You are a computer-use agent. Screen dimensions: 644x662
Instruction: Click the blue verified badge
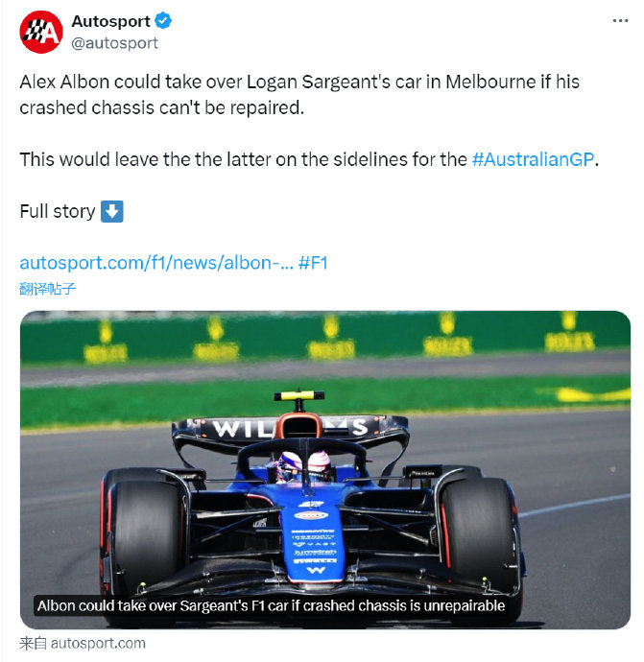click(163, 21)
